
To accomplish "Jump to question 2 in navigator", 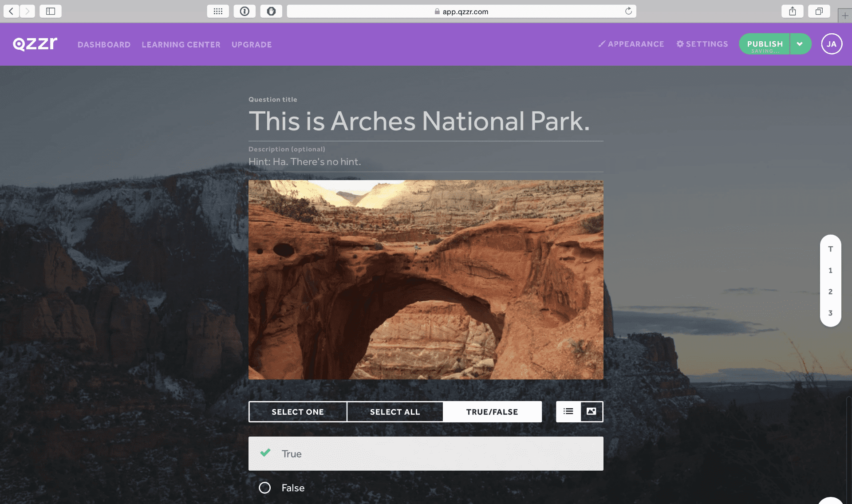I will (830, 291).
